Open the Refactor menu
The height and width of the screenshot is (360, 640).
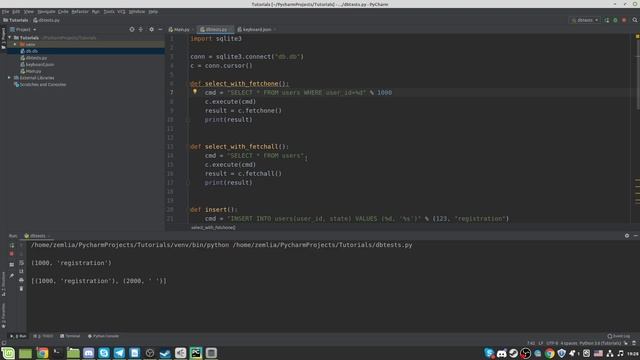80,12
